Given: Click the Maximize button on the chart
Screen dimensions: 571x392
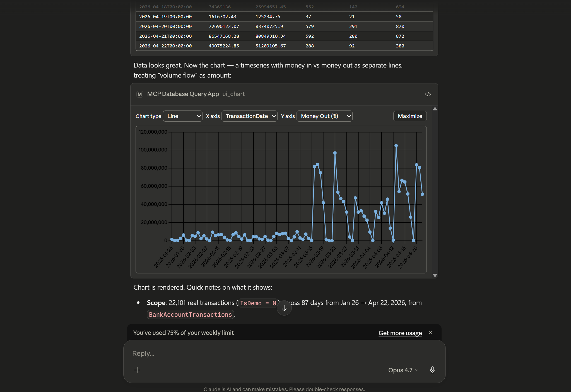Looking at the screenshot, I should coord(409,116).
